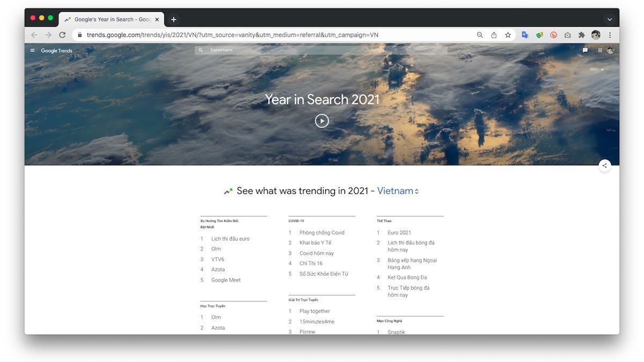Open 'Azota' in the top trending list

[x=218, y=269]
